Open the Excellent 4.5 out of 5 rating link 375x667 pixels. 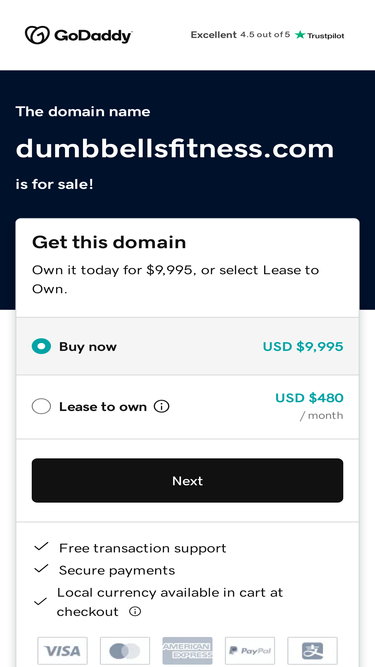pyautogui.click(x=240, y=35)
